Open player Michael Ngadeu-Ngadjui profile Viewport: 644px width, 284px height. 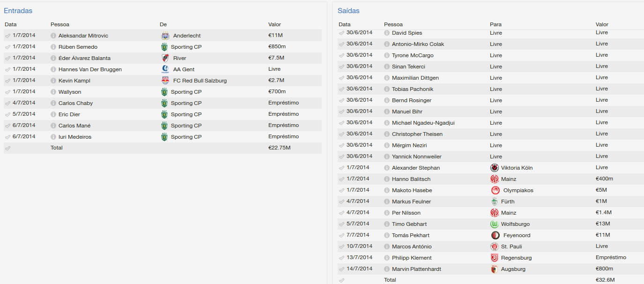[x=423, y=123]
